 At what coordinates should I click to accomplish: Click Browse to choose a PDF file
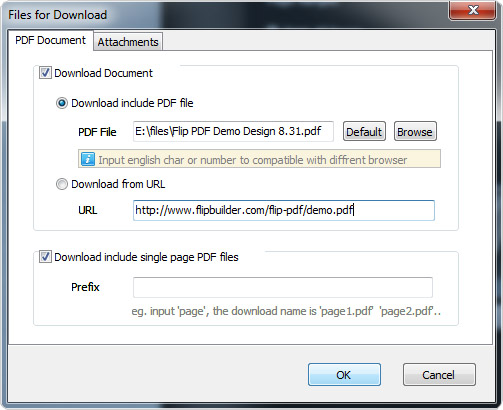pos(415,131)
